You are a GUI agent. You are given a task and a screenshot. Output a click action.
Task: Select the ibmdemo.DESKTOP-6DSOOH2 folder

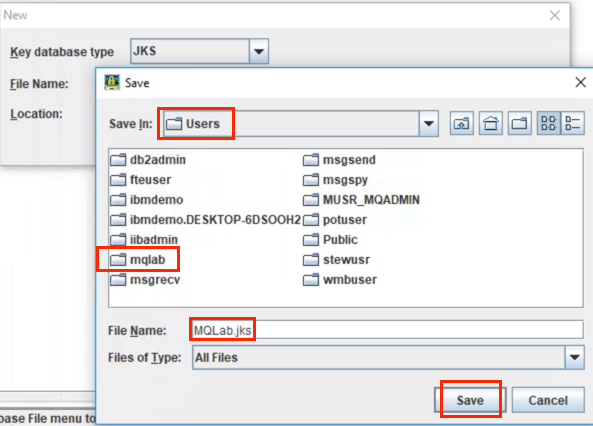[205, 219]
